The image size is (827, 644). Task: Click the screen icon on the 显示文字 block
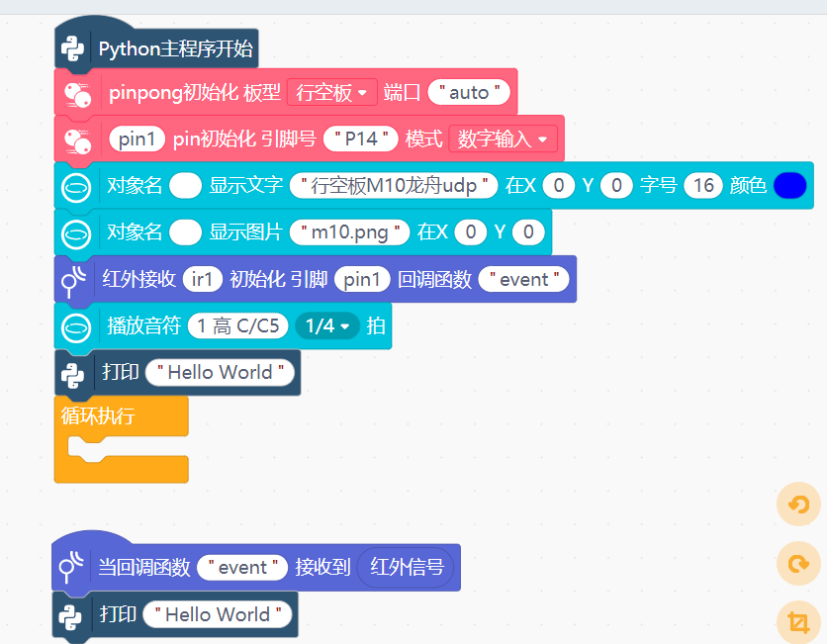coord(76,188)
